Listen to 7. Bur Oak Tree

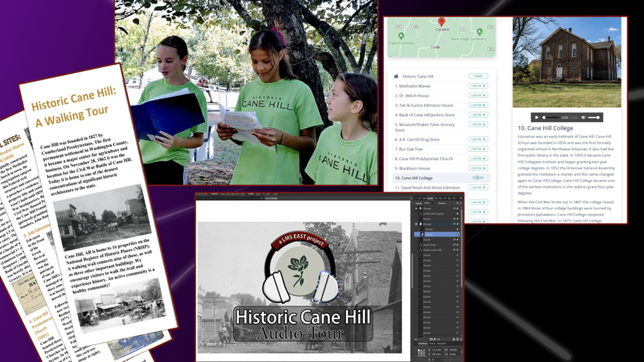pyautogui.click(x=478, y=149)
